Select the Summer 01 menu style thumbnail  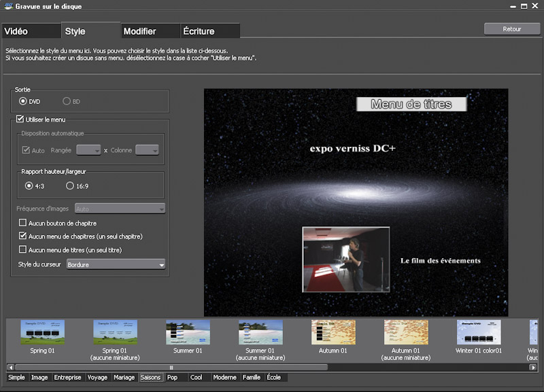pos(188,333)
